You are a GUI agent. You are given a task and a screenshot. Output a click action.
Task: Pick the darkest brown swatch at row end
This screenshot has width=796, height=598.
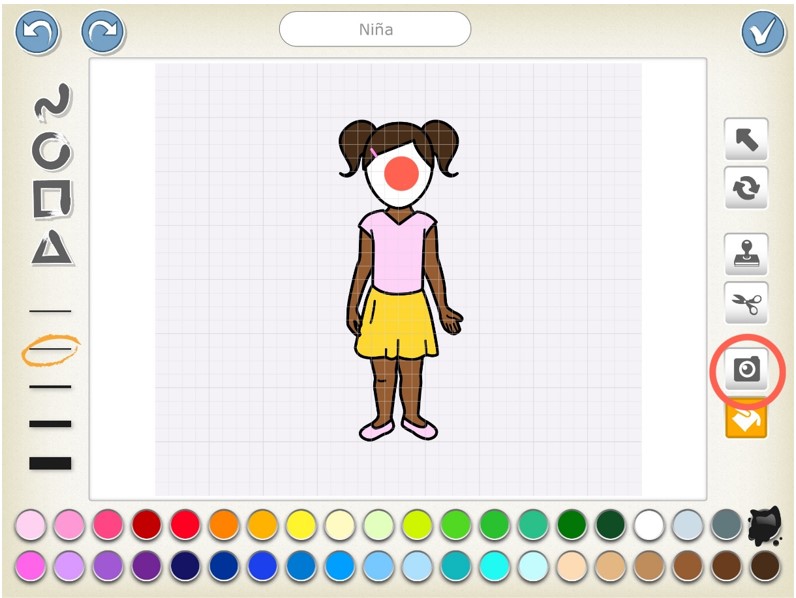point(765,566)
